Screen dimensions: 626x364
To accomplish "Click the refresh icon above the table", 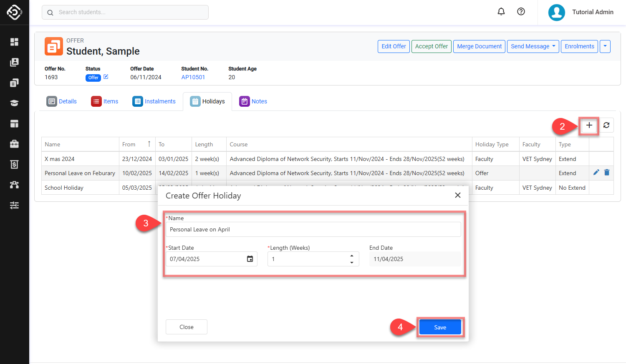I will tap(606, 126).
